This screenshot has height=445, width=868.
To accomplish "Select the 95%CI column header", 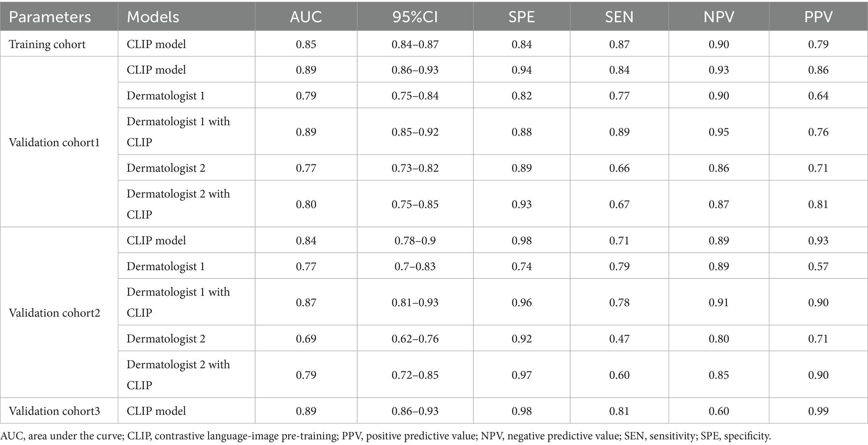I will (x=415, y=17).
